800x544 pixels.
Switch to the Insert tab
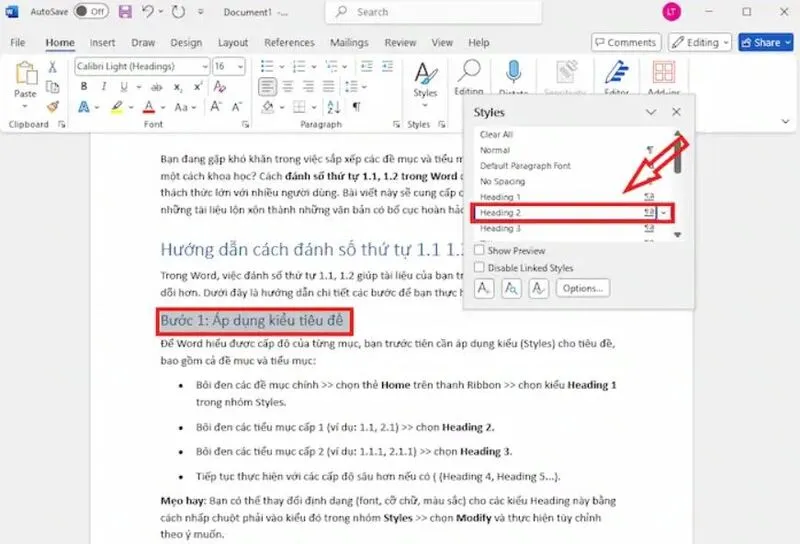tap(102, 43)
